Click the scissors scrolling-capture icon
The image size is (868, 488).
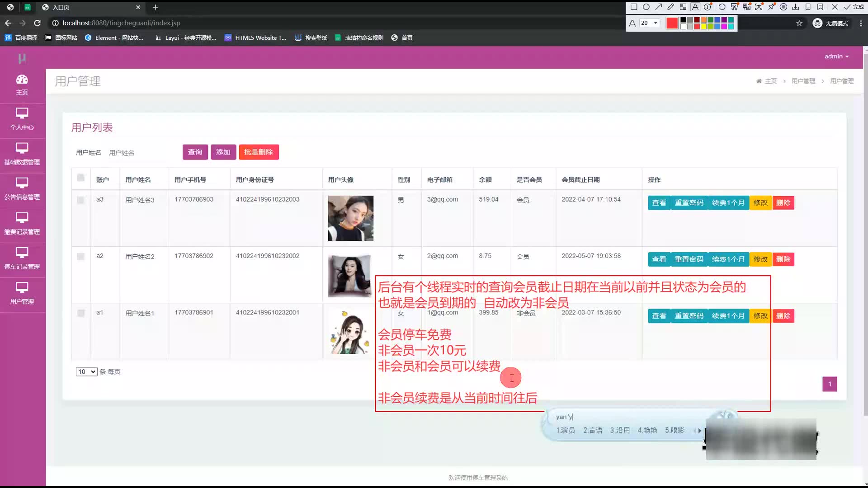[734, 7]
